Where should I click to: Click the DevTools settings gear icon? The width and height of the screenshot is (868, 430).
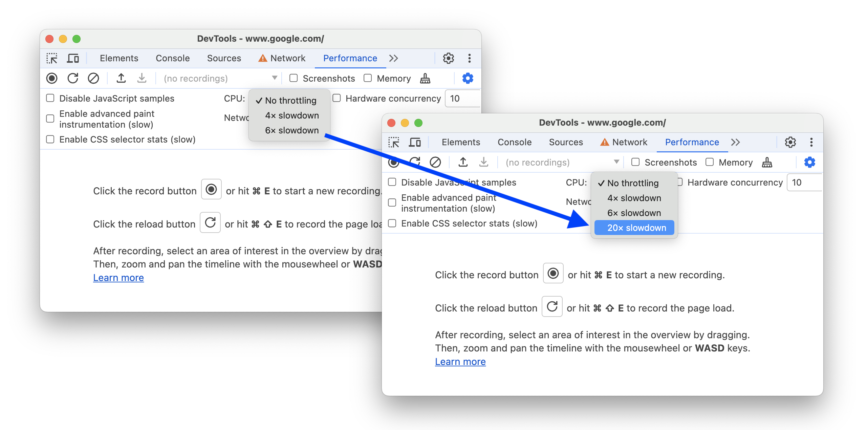click(x=791, y=143)
